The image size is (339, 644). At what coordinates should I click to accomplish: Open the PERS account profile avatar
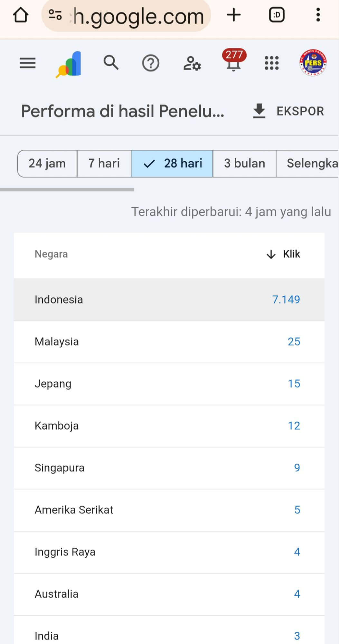click(313, 63)
